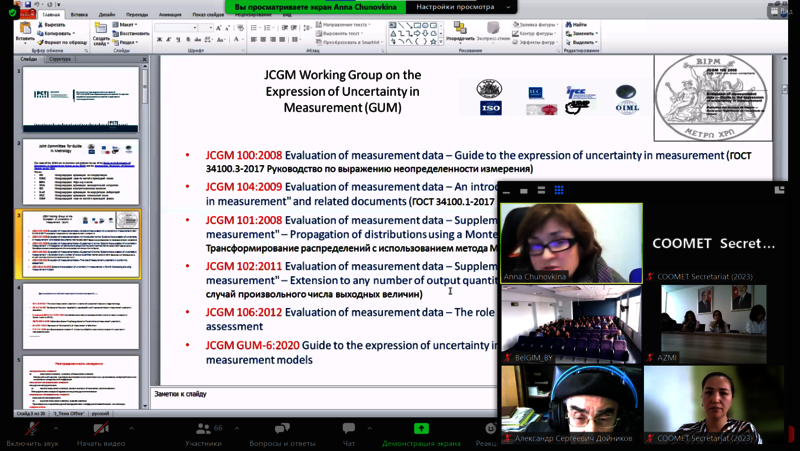
Task: Toggle Italic (К) formatting
Action: (168, 39)
